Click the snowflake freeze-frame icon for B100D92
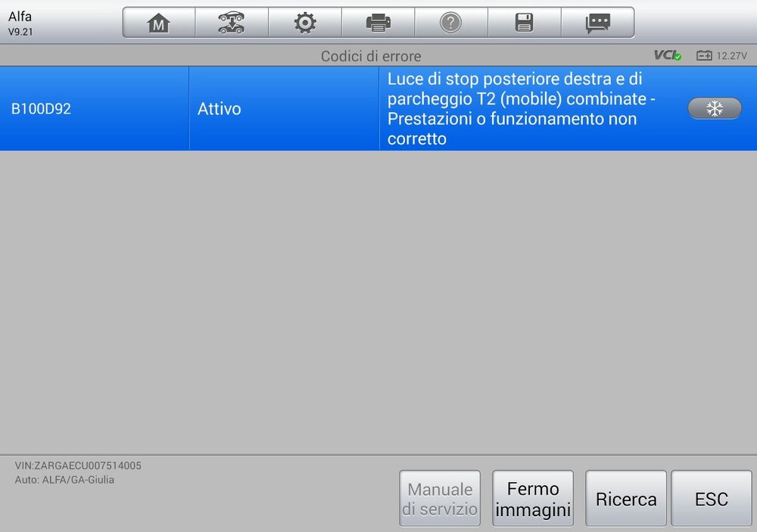This screenshot has width=757, height=532. (x=715, y=108)
